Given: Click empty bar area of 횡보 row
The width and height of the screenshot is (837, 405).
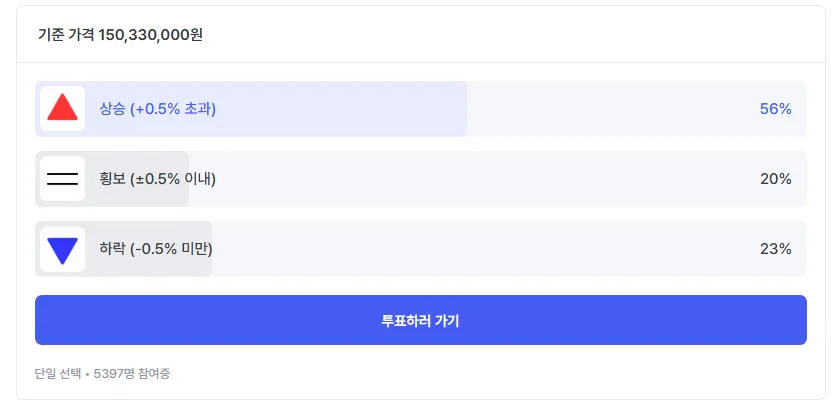Looking at the screenshot, I should tap(480, 179).
